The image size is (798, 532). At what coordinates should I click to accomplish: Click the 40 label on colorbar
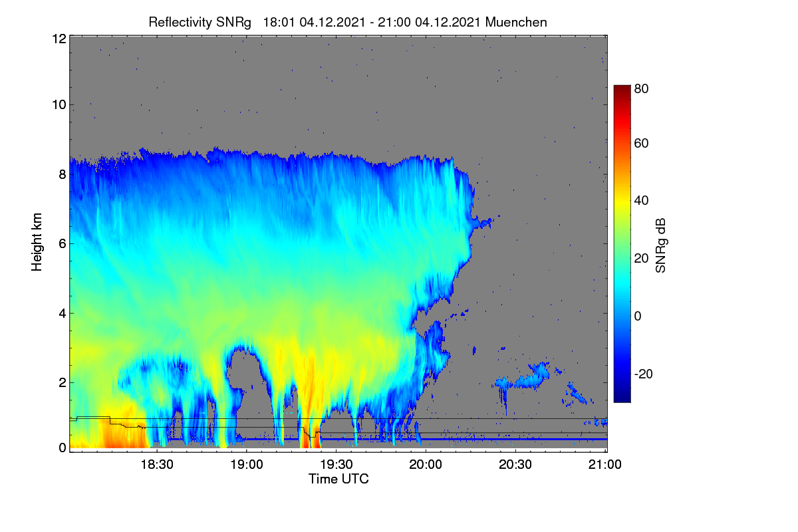point(642,200)
